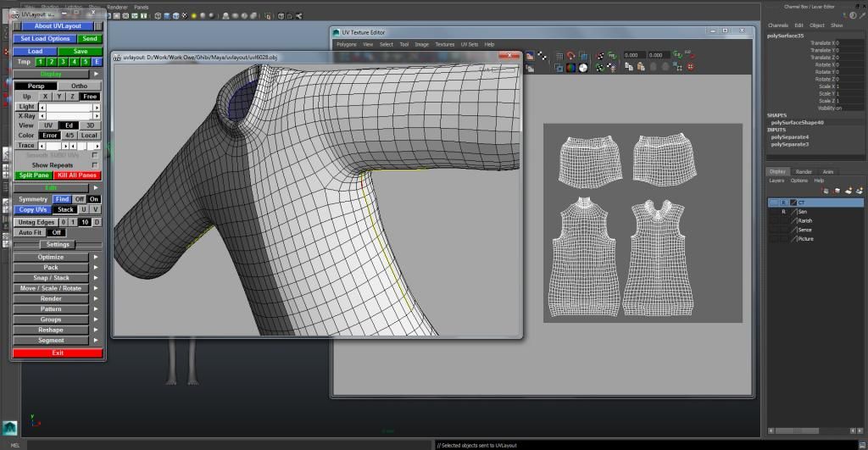Click the first UV coordinate input field
868x450 pixels.
[634, 55]
